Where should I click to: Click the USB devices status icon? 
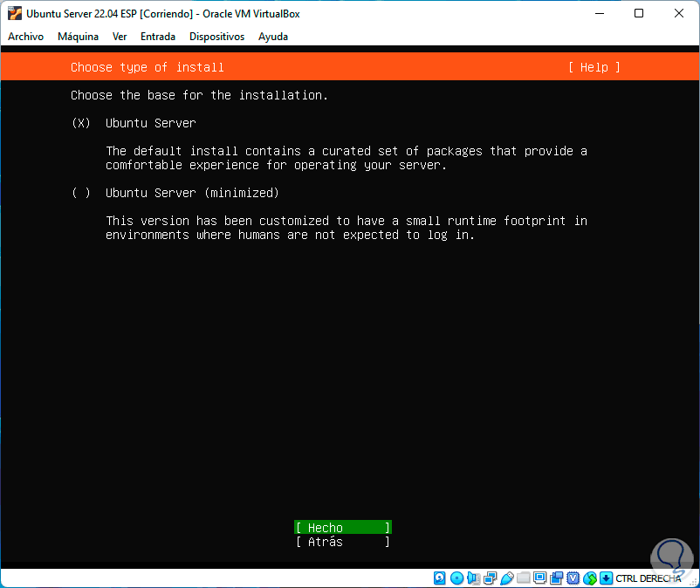pos(507,578)
